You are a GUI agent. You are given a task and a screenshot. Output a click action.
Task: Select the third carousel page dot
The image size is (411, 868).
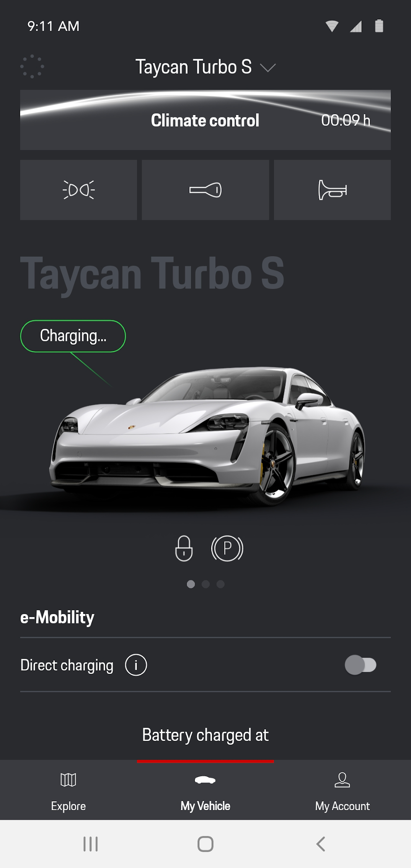[x=221, y=584]
